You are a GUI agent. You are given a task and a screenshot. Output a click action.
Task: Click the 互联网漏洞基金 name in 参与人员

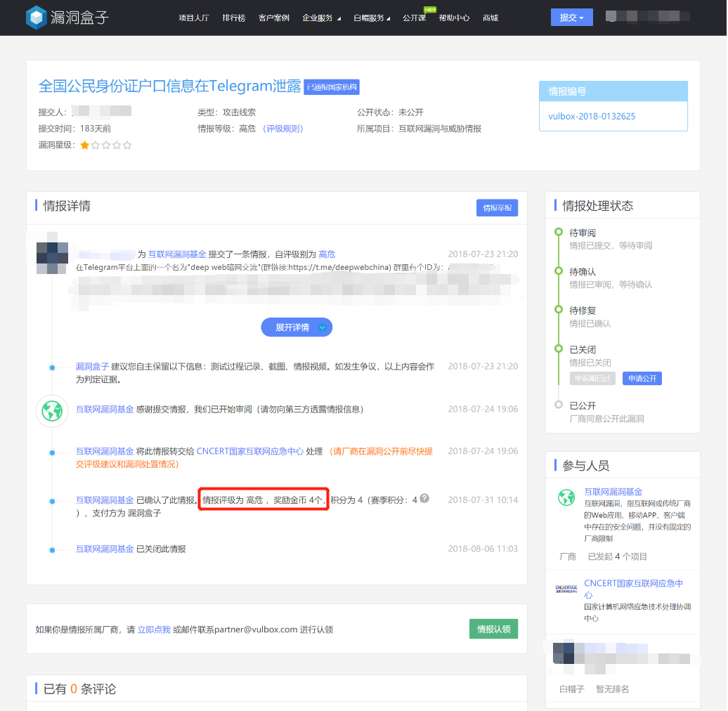pyautogui.click(x=613, y=492)
